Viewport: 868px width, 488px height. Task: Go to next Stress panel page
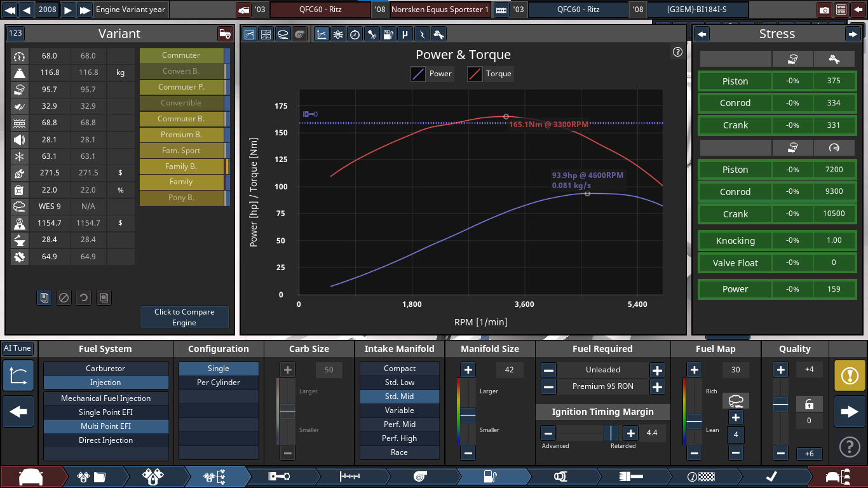(852, 34)
